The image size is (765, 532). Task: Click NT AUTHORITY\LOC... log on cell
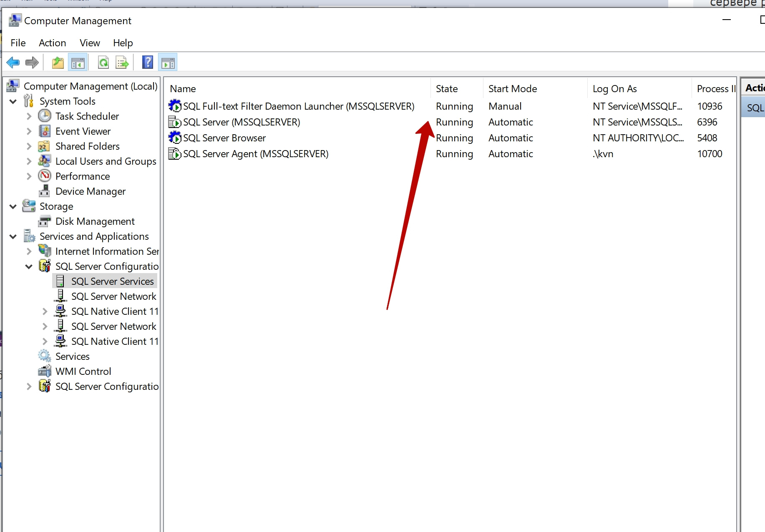tap(638, 138)
